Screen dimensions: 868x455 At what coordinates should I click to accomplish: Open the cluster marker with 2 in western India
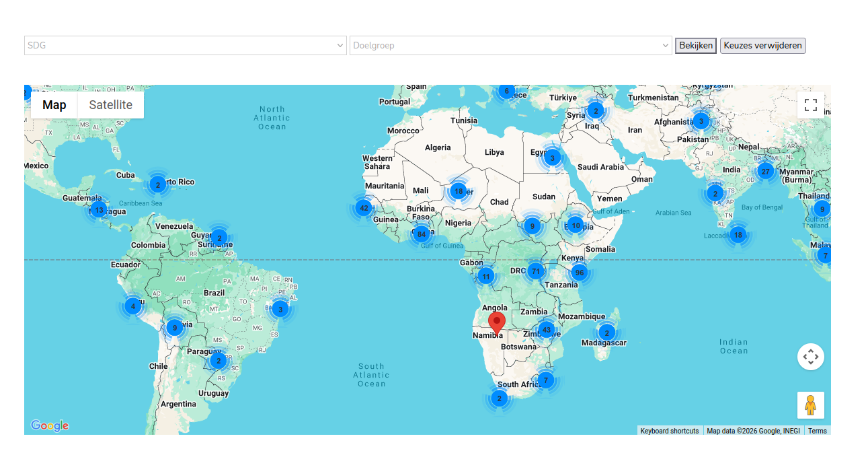[x=715, y=194]
